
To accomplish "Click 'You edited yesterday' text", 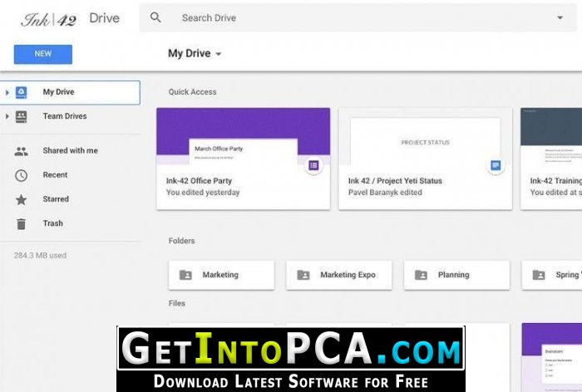I will pyautogui.click(x=203, y=193).
